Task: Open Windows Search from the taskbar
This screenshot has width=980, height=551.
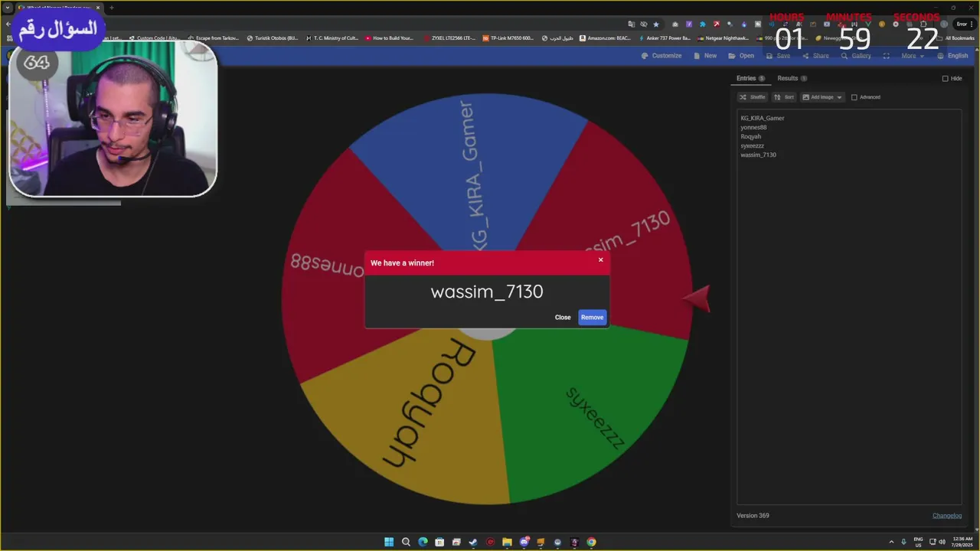Action: click(x=406, y=542)
